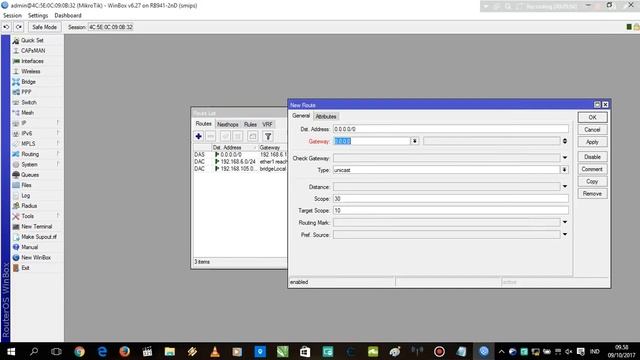
Task: Open the Queues menu
Action: pyautogui.click(x=29, y=175)
